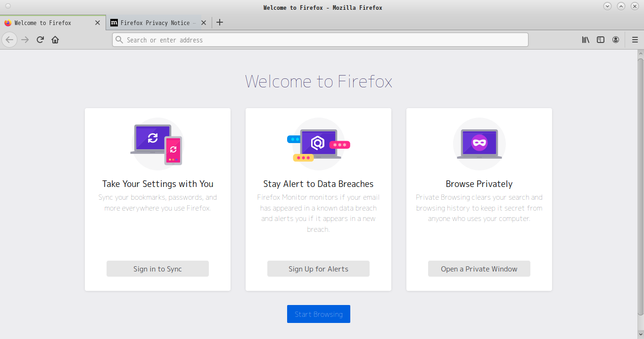Minimize the Firefox window
Image resolution: width=644 pixels, height=339 pixels.
pos(608,6)
